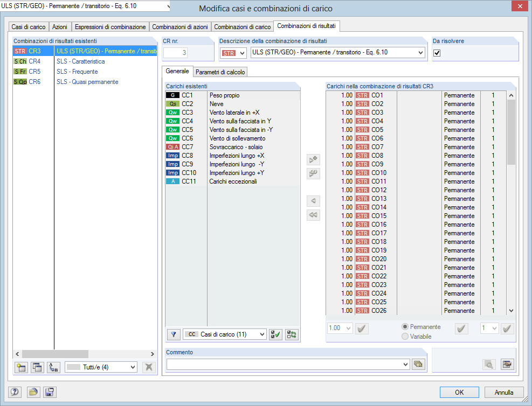Select the Permanente radio button
The image size is (532, 406).
pyautogui.click(x=405, y=327)
